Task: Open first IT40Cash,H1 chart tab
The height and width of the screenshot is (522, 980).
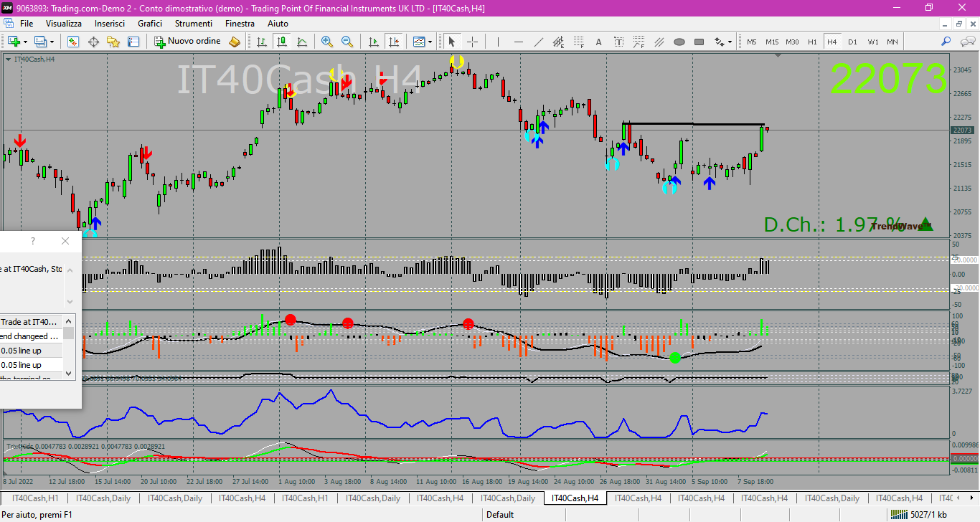Action: (34, 498)
